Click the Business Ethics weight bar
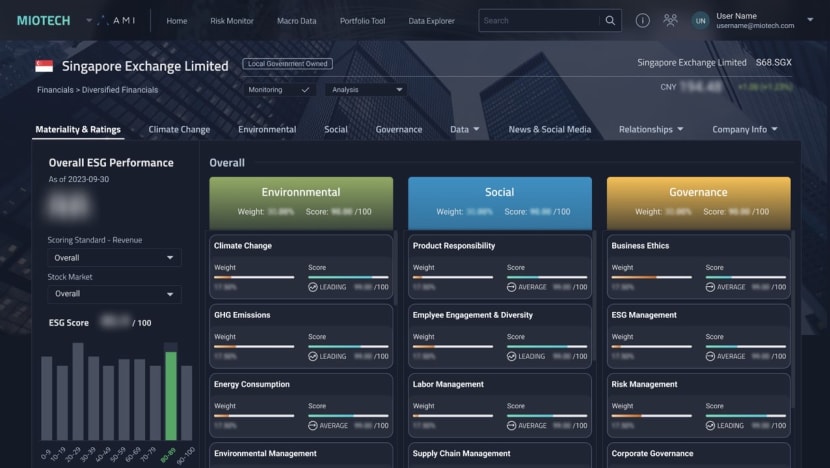This screenshot has height=468, width=830. click(x=651, y=277)
